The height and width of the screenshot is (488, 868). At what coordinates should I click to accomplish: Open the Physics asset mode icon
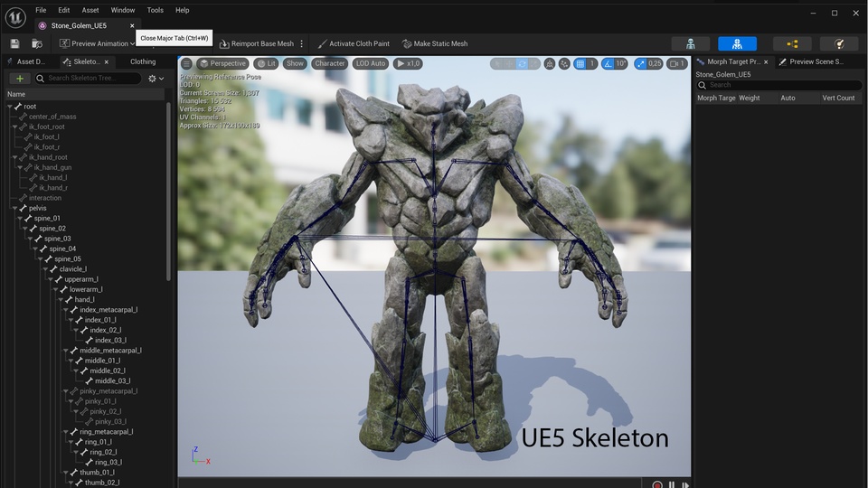pos(838,43)
